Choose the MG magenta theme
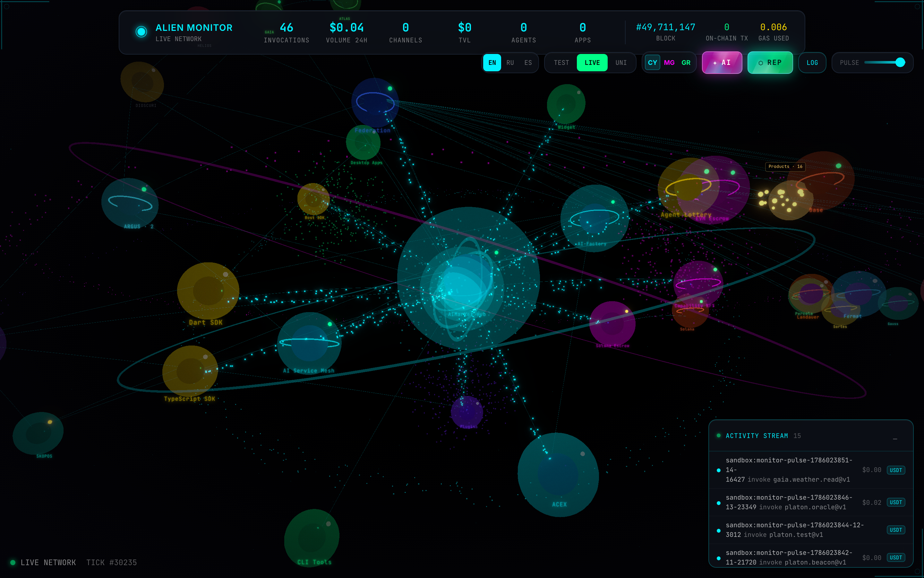Image resolution: width=924 pixels, height=578 pixels. tap(669, 63)
